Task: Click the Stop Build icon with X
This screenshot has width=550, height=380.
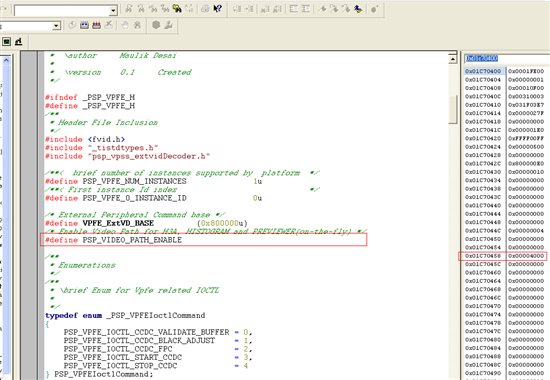Action: pos(109,25)
